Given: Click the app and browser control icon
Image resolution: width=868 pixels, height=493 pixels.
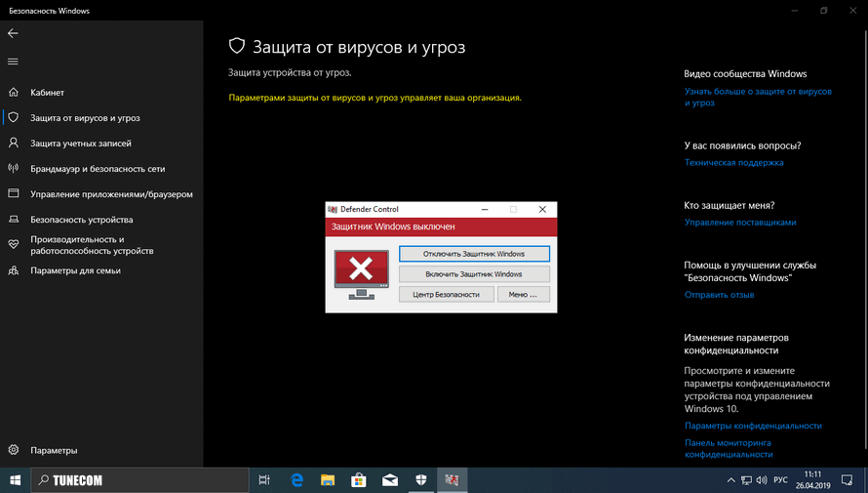Looking at the screenshot, I should [x=14, y=194].
